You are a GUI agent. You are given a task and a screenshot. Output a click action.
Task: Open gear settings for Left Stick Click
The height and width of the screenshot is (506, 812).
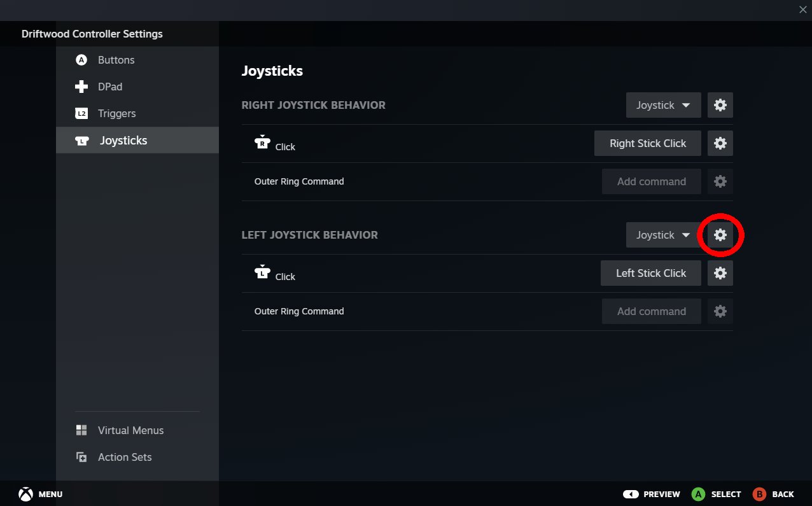click(720, 273)
